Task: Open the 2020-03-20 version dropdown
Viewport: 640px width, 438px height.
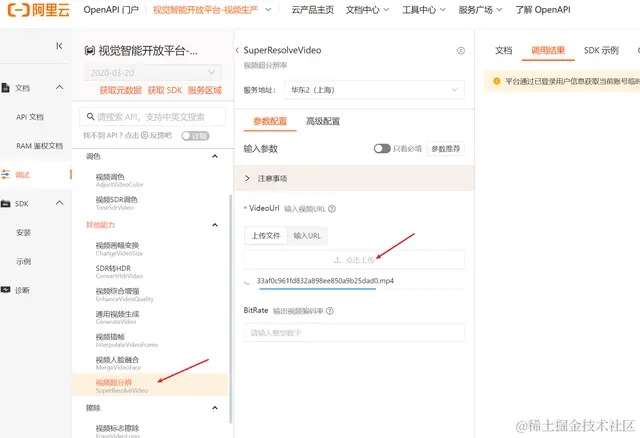Action: (x=153, y=73)
